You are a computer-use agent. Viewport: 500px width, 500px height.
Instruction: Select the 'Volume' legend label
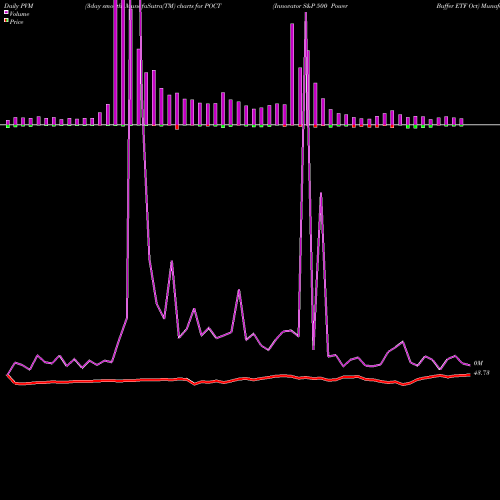pos(19,14)
